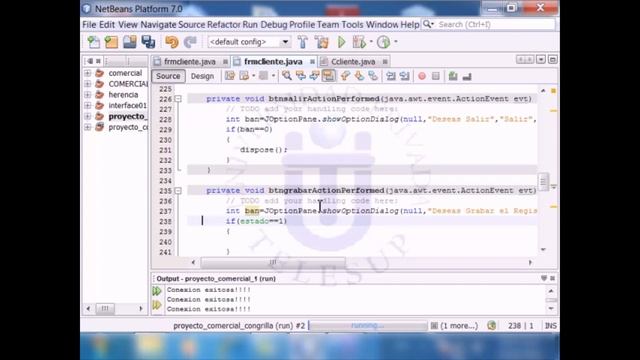Switch to the Ccliente.java tab
This screenshot has width=640, height=360.
point(353,62)
